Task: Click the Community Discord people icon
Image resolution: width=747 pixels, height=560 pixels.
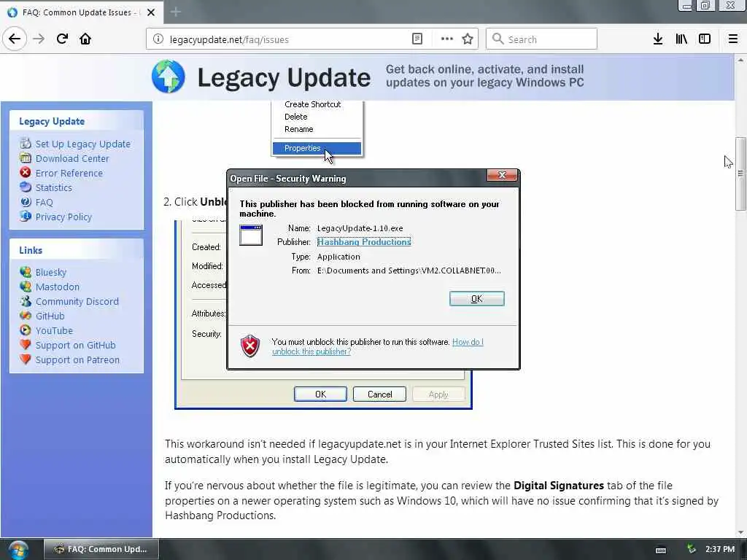Action: click(x=26, y=301)
